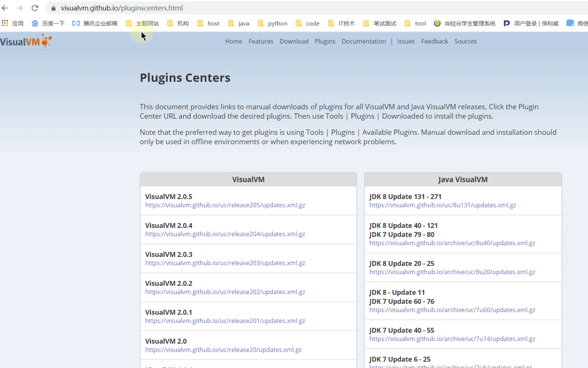Screen dimensions: 588x368
Task: Open the host bookmark folder
Action: click(208, 23)
